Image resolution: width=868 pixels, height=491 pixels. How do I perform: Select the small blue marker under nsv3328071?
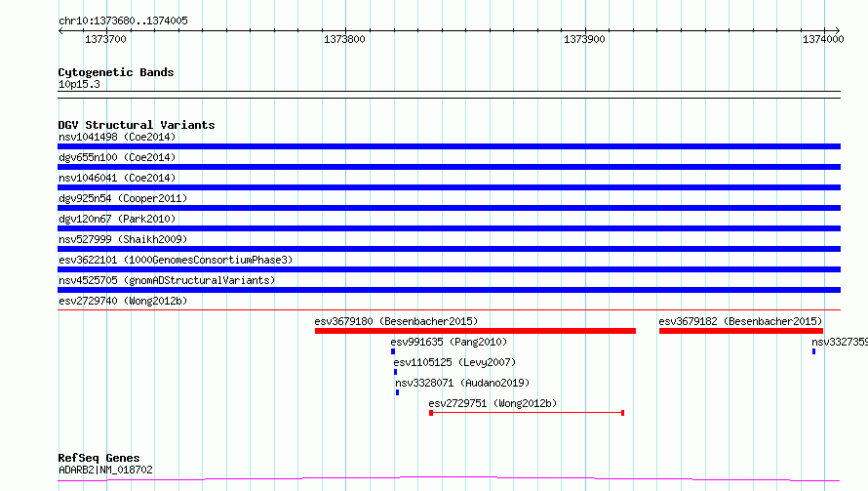[x=398, y=392]
